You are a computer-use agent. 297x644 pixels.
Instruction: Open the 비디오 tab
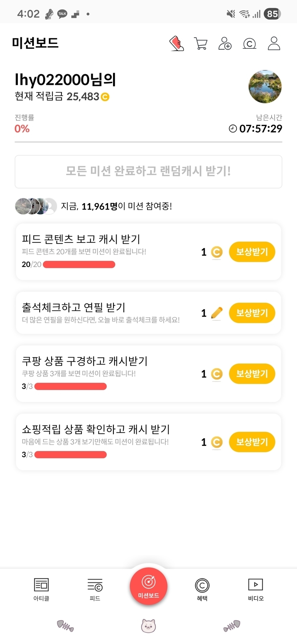click(256, 589)
